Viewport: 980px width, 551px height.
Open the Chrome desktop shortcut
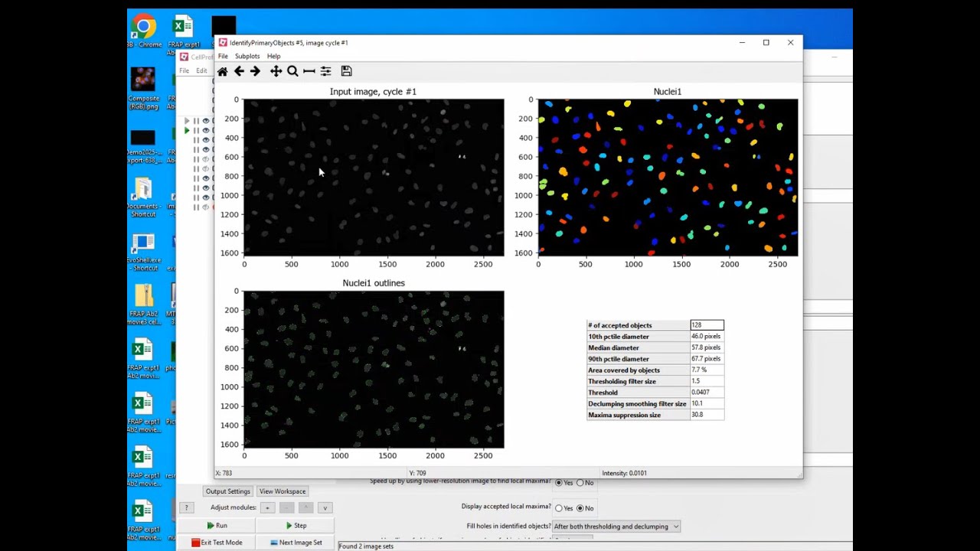(143, 31)
